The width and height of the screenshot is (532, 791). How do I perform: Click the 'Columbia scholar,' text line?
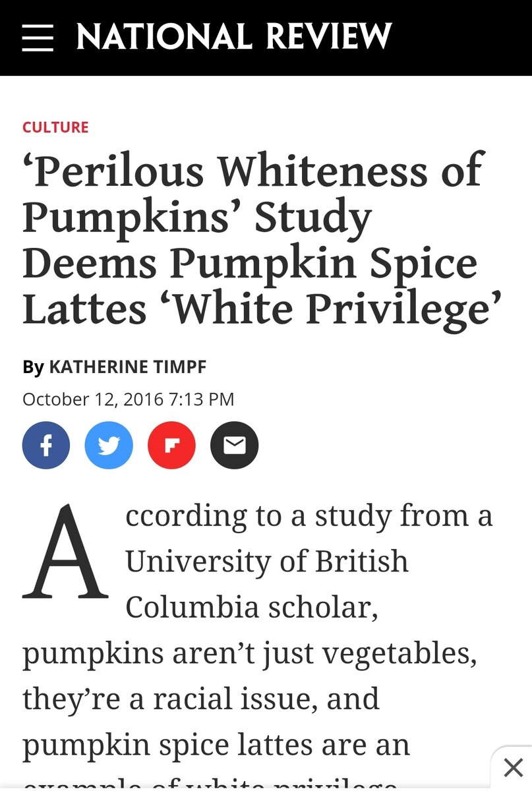click(251, 607)
